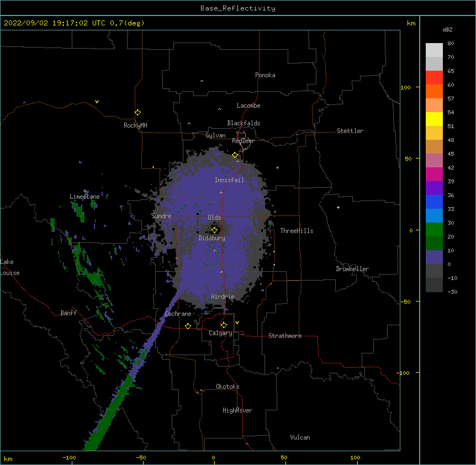Click the yellow diamond marker below Cochrane

[x=188, y=326]
